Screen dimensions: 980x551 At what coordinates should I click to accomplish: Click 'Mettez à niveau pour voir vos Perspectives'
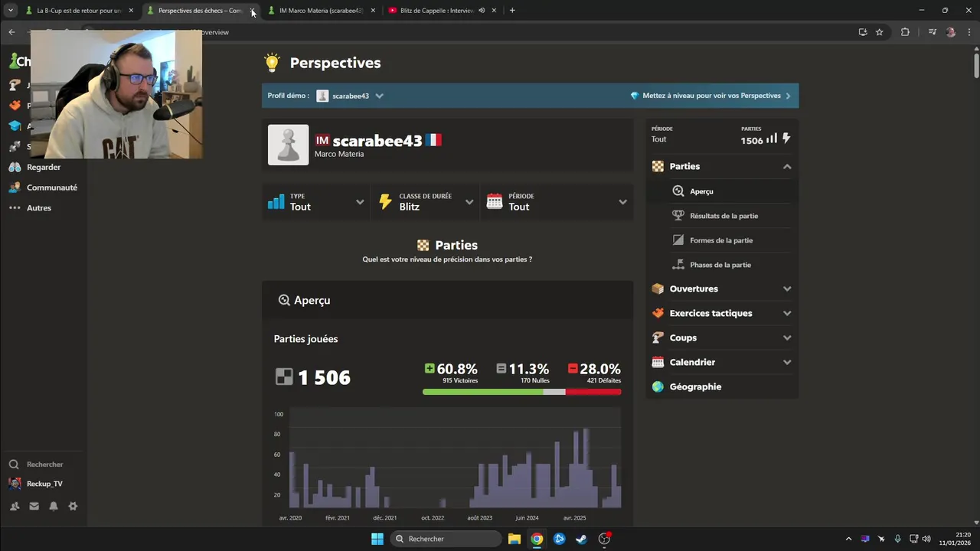(x=710, y=96)
